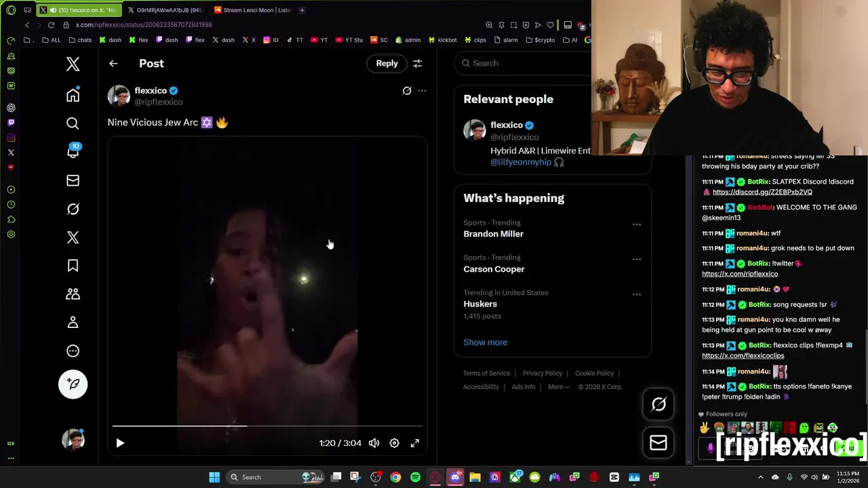
Task: Open the IG bookmark
Action: point(271,40)
